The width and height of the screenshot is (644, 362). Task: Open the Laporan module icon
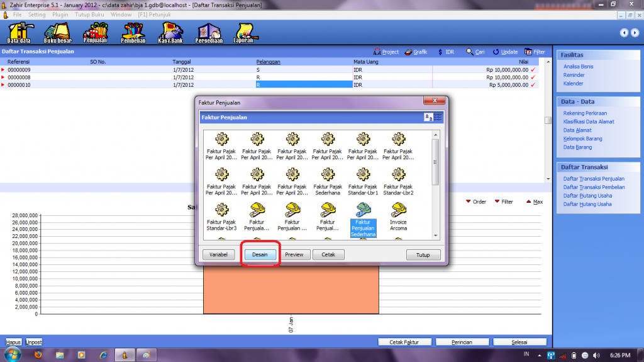coord(245,33)
